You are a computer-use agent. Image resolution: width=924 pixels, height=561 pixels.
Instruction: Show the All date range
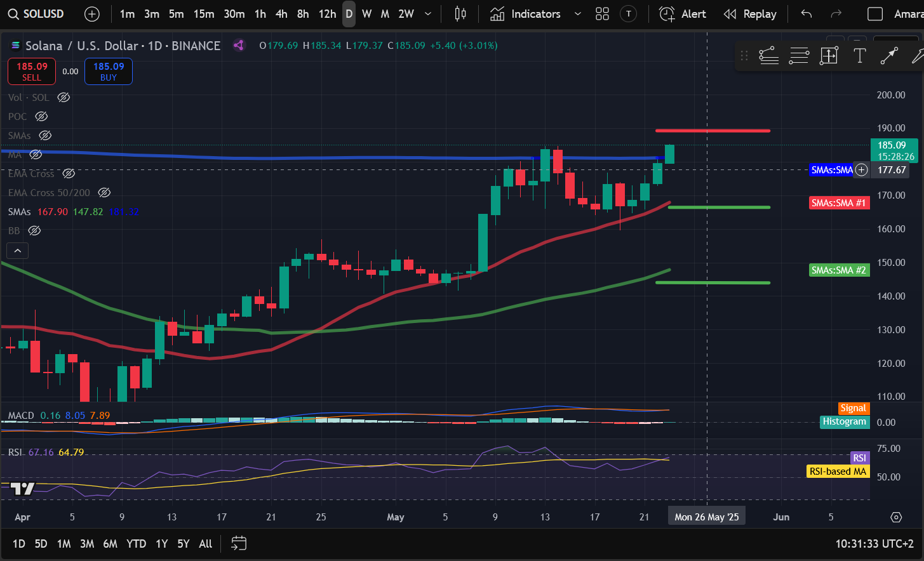click(205, 544)
